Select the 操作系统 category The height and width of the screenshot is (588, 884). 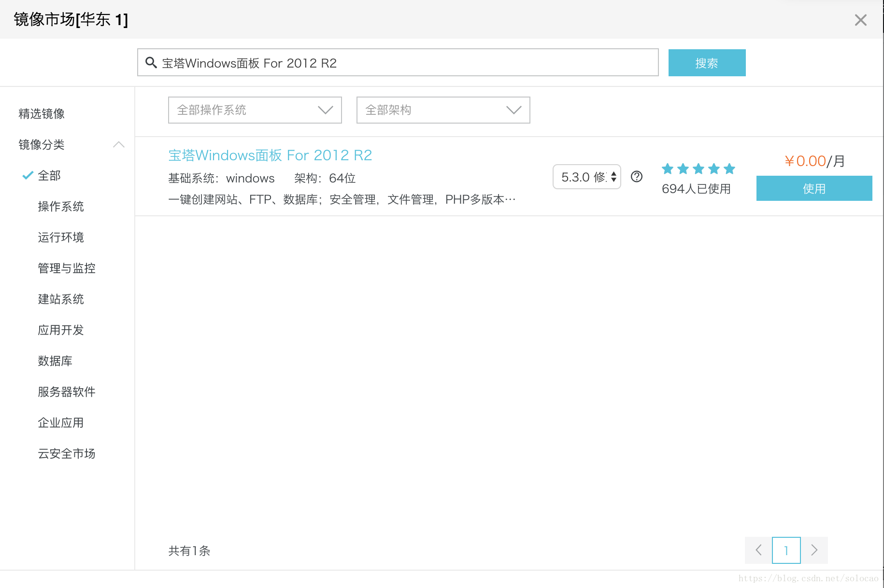[x=61, y=207]
